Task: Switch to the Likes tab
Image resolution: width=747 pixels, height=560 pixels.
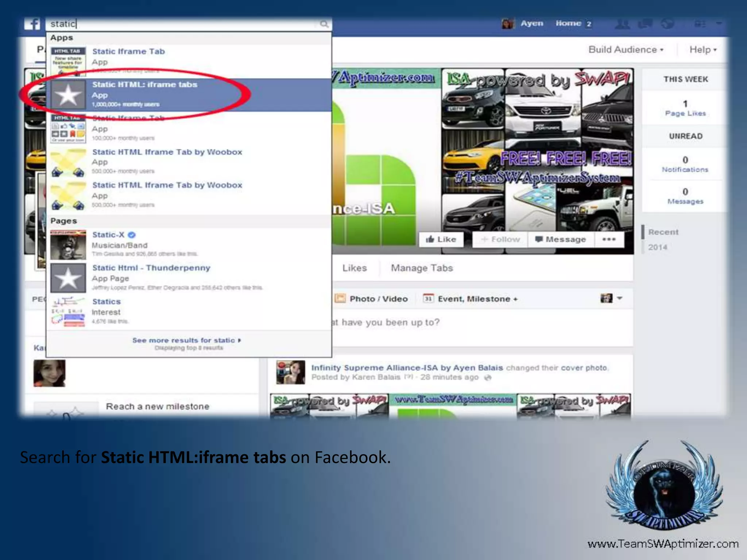Action: 354,268
